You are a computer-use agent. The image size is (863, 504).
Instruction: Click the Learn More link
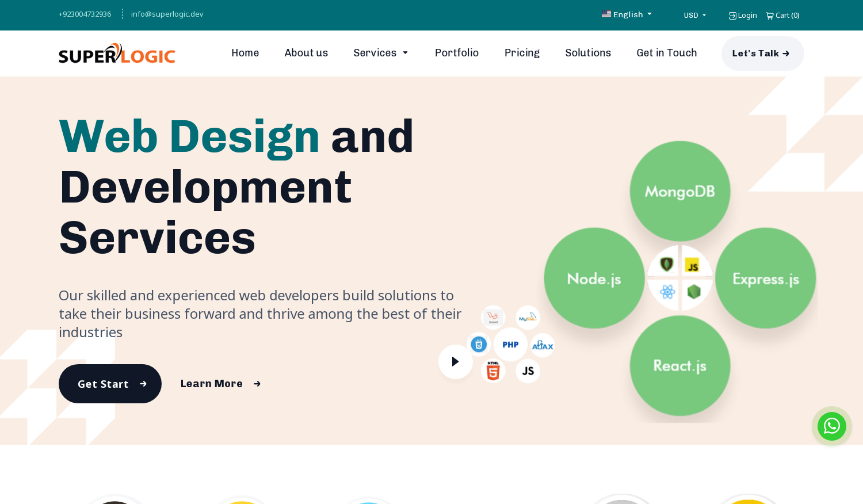click(x=221, y=384)
